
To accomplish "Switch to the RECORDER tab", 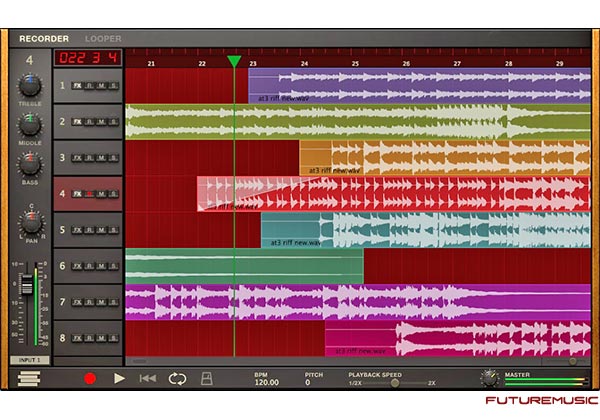I will [44, 39].
